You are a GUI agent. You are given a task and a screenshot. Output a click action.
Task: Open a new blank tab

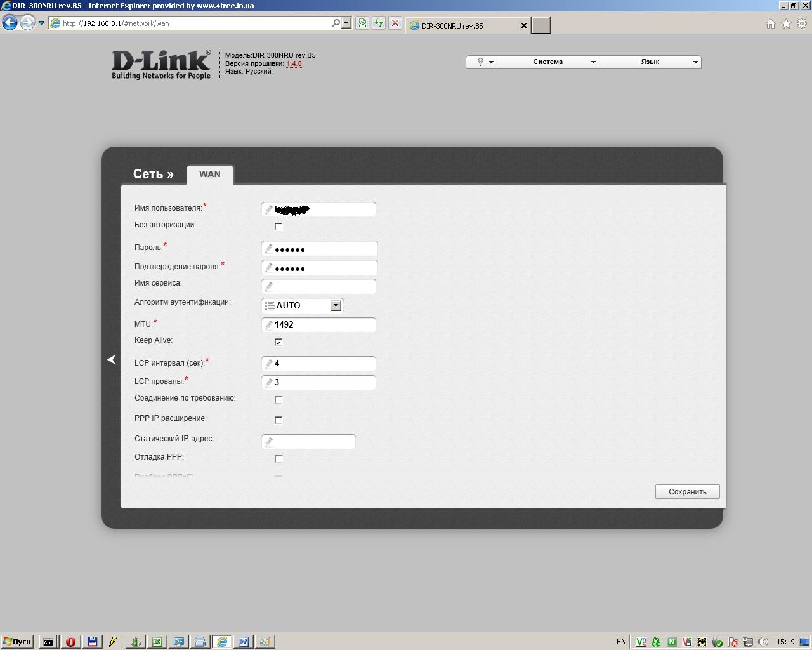point(540,25)
